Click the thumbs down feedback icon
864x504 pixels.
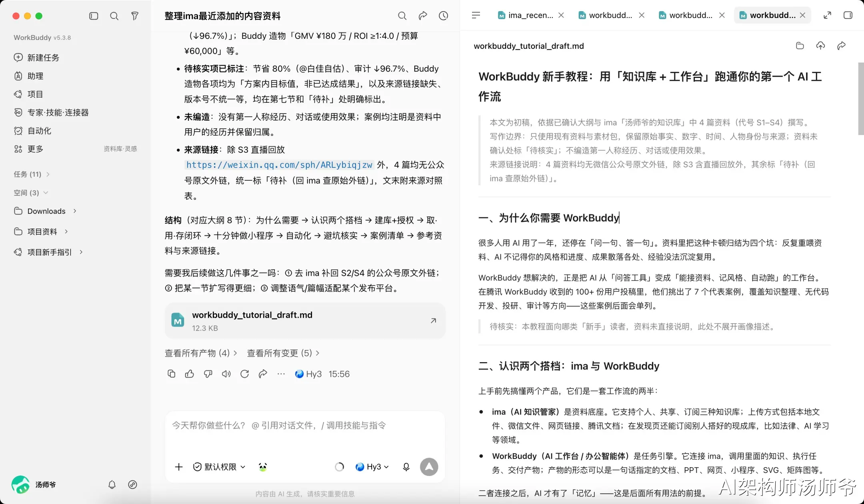pos(208,374)
